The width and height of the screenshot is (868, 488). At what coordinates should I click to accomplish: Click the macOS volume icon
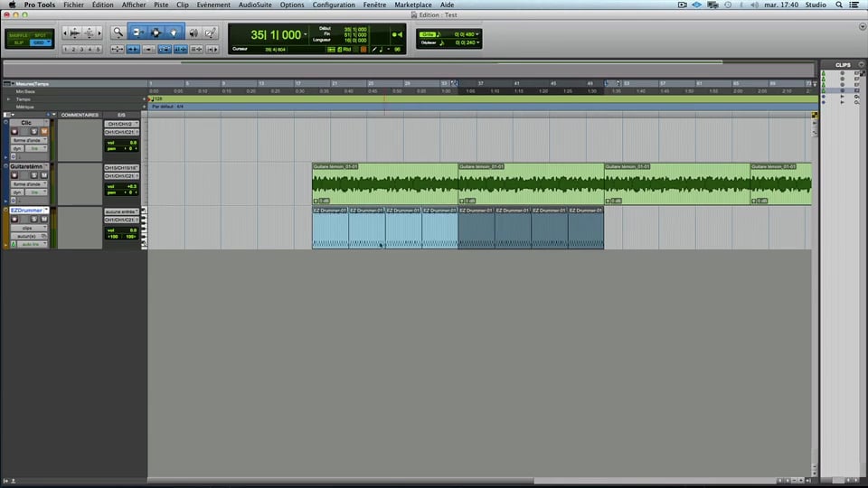click(754, 5)
